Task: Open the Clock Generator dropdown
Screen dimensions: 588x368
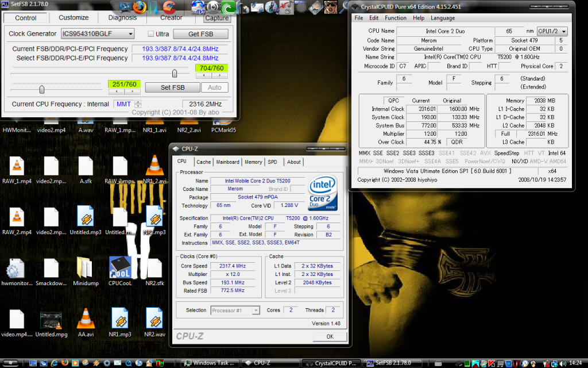Action: pyautogui.click(x=98, y=34)
